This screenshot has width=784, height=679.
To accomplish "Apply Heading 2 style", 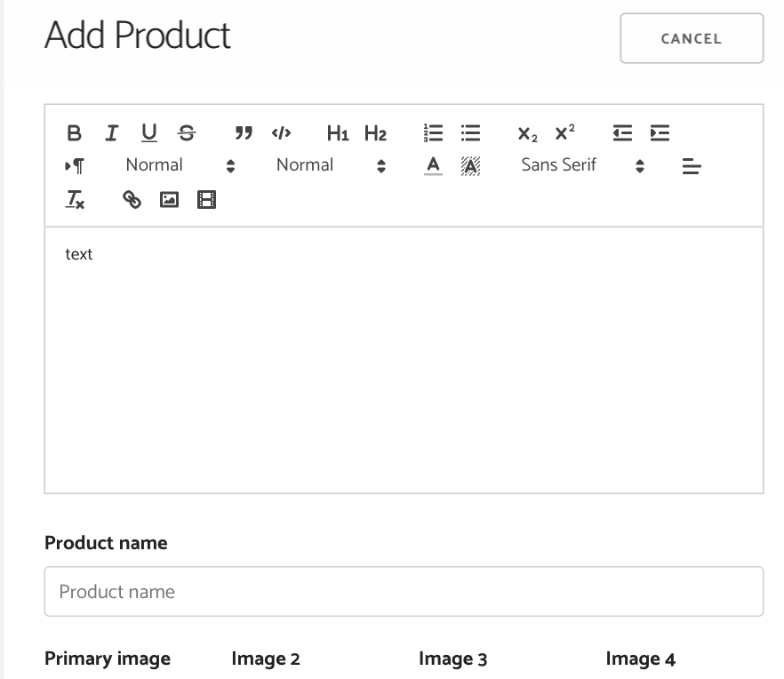I will click(x=375, y=133).
